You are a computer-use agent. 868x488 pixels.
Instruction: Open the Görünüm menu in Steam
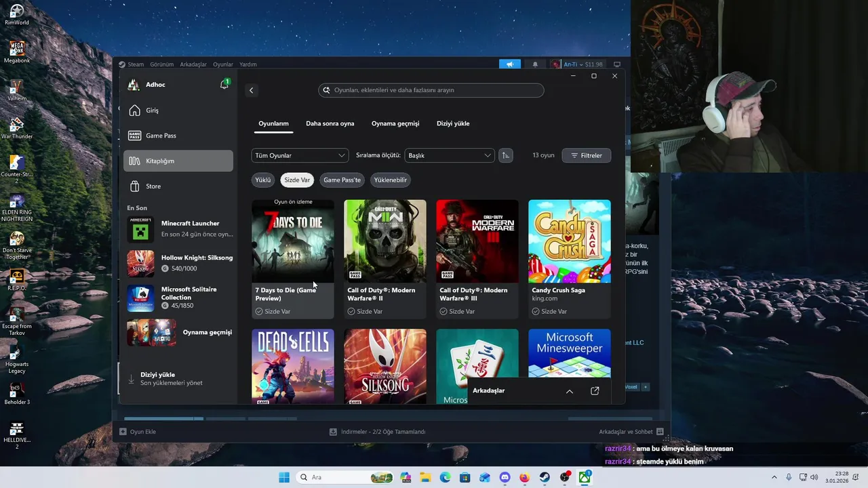[x=162, y=64]
